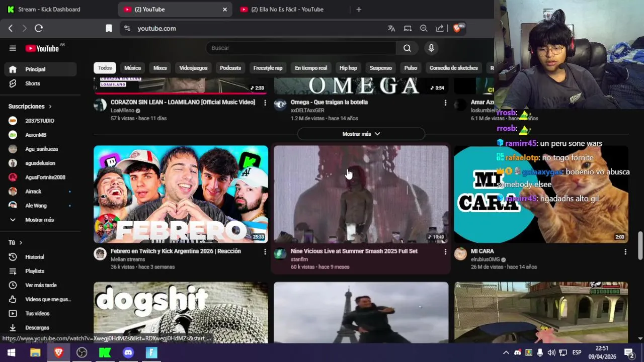The image size is (644, 362).
Task: Open OBS Studio from the taskbar
Action: point(82,353)
